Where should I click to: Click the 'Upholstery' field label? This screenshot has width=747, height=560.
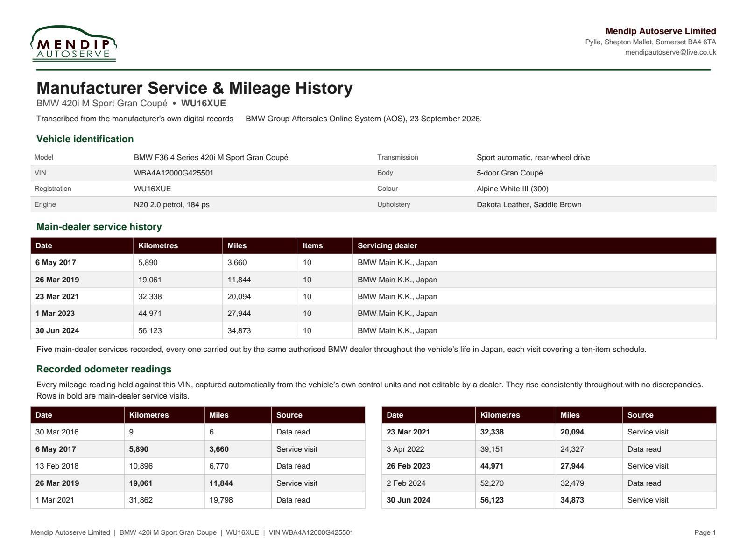click(394, 204)
